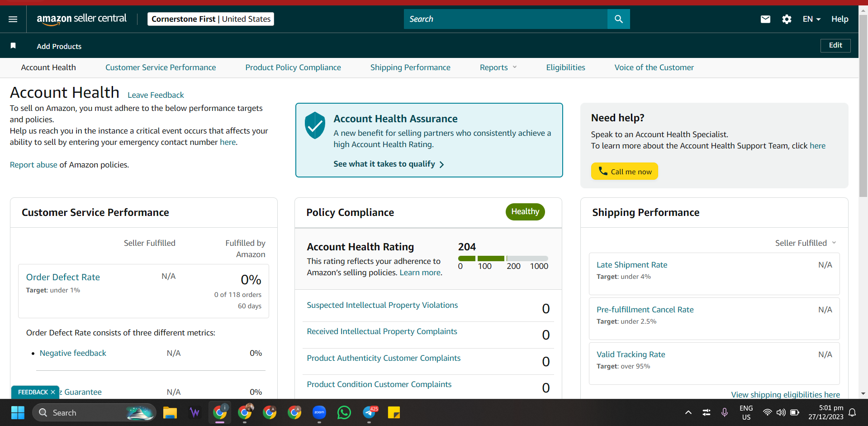
Task: Open Product Condition Customer Complaints
Action: pos(379,384)
